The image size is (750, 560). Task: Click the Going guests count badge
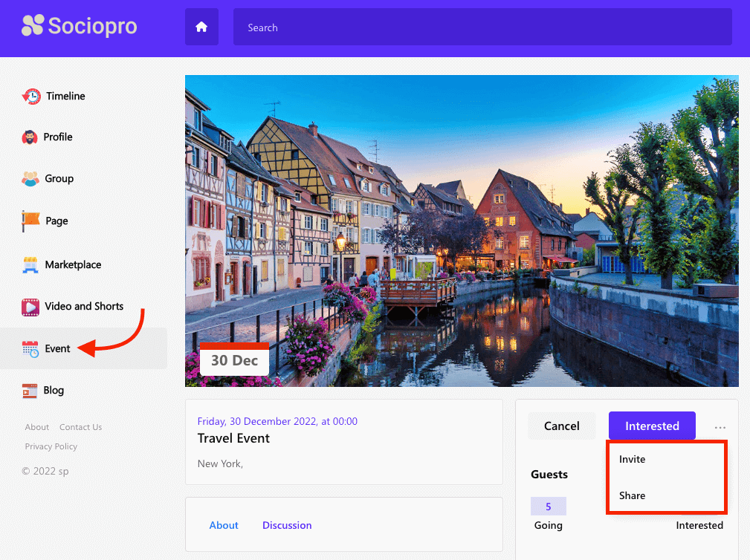(549, 507)
